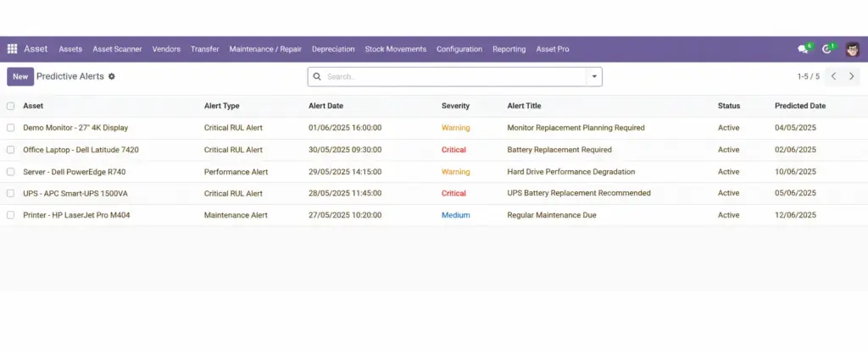Click the New button

pyautogui.click(x=20, y=77)
